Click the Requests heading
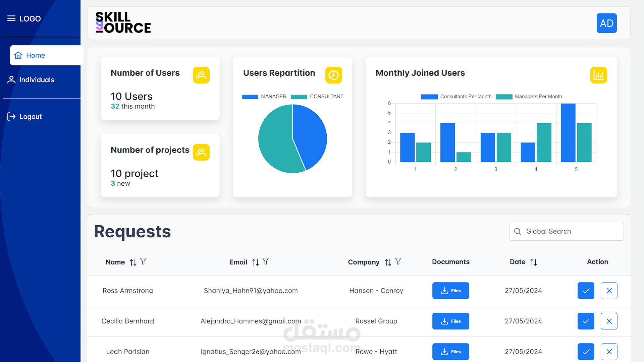 click(x=132, y=232)
